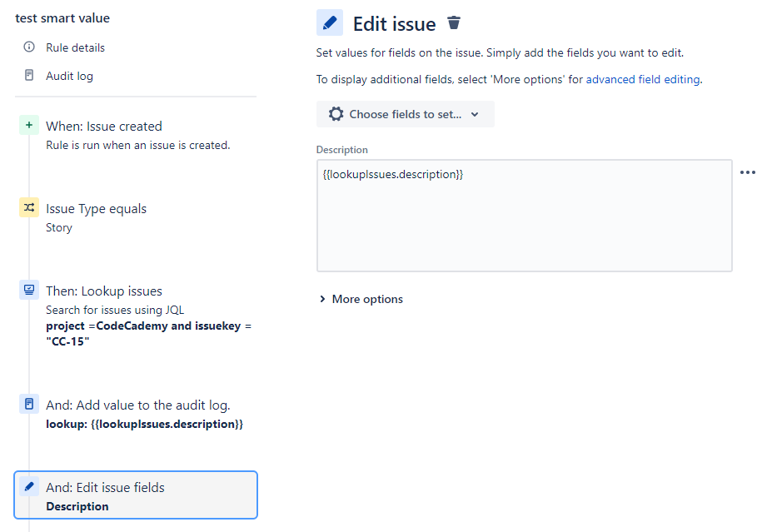Image resolution: width=772 pixels, height=532 pixels.
Task: Select the Then: Lookup issues step
Action: click(x=104, y=291)
